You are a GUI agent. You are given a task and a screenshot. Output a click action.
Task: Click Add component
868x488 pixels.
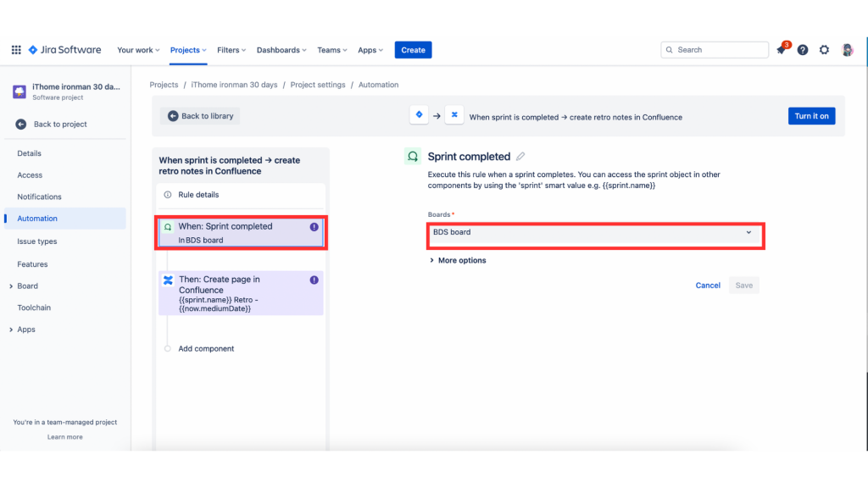tap(206, 348)
